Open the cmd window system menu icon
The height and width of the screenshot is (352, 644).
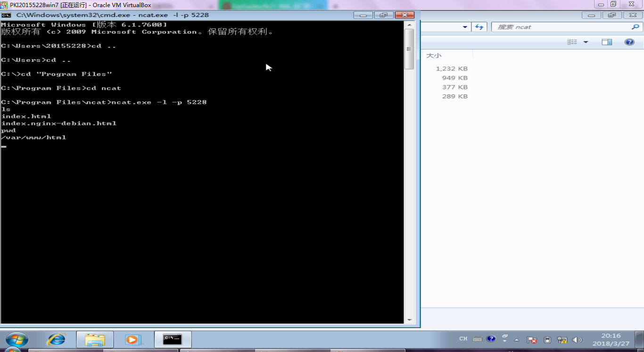pyautogui.click(x=6, y=15)
